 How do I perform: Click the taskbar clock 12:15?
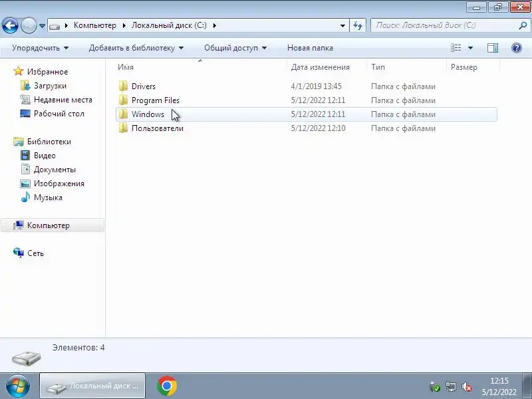point(499,381)
